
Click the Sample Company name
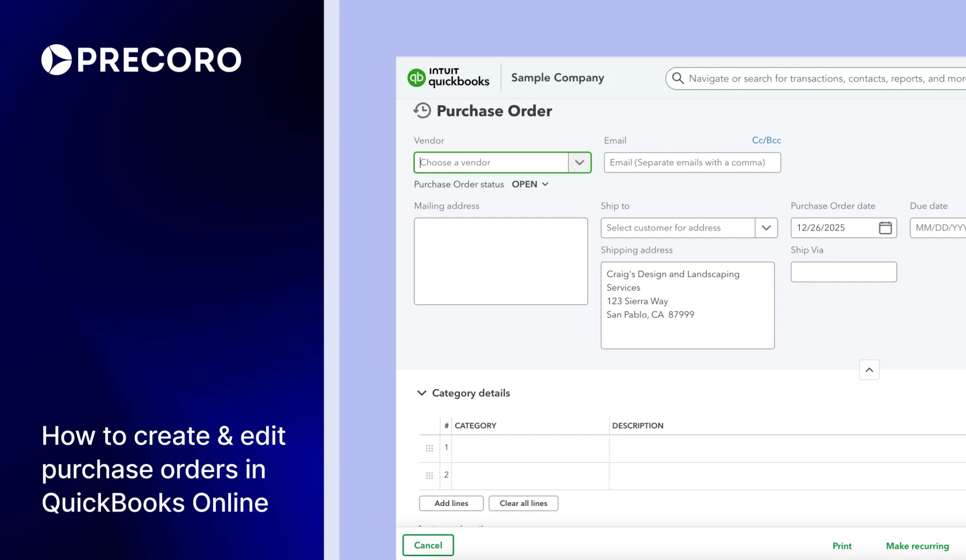coord(557,78)
